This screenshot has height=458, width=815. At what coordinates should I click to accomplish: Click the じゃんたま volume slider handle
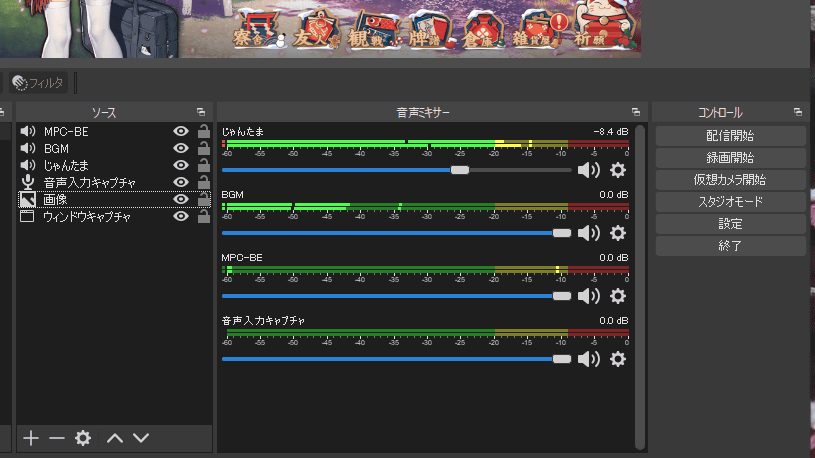click(x=460, y=170)
